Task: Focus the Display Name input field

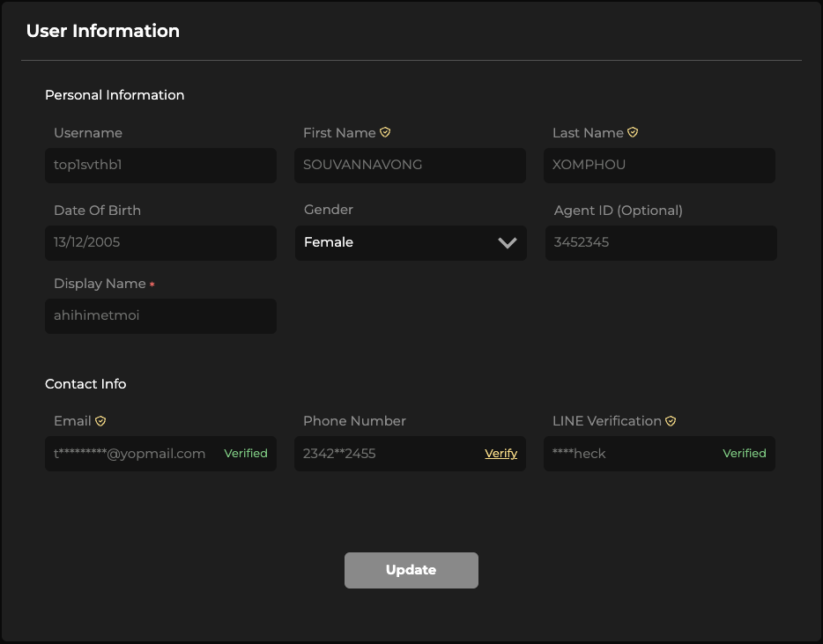Action: pyautogui.click(x=160, y=315)
